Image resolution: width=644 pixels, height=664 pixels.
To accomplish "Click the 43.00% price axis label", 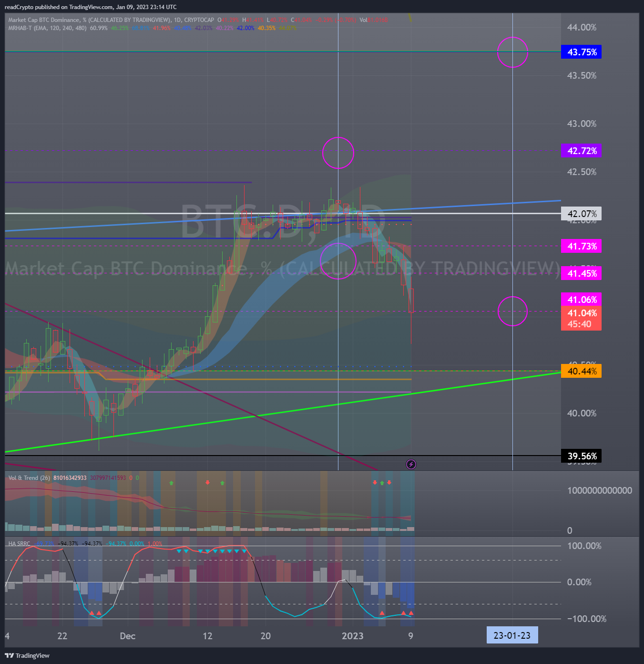I will point(582,124).
